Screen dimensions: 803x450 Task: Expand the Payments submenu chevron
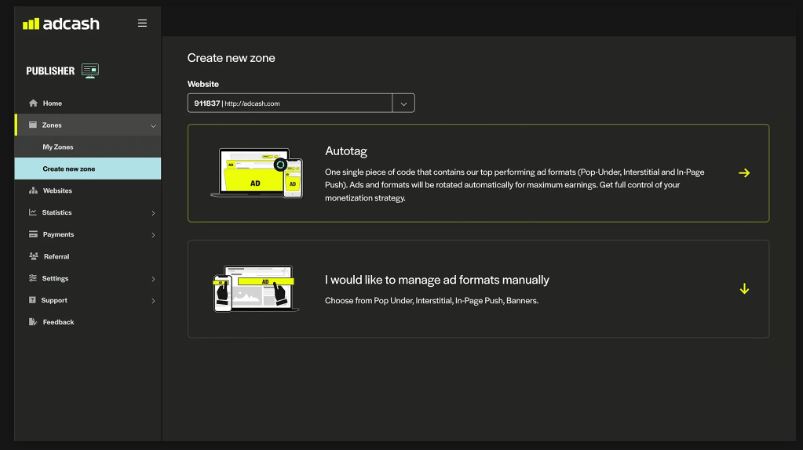click(x=153, y=235)
